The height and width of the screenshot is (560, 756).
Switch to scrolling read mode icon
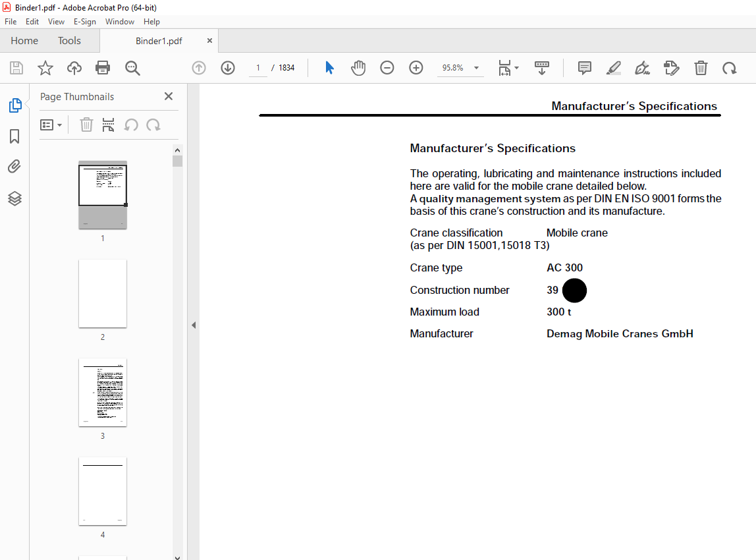coord(541,68)
